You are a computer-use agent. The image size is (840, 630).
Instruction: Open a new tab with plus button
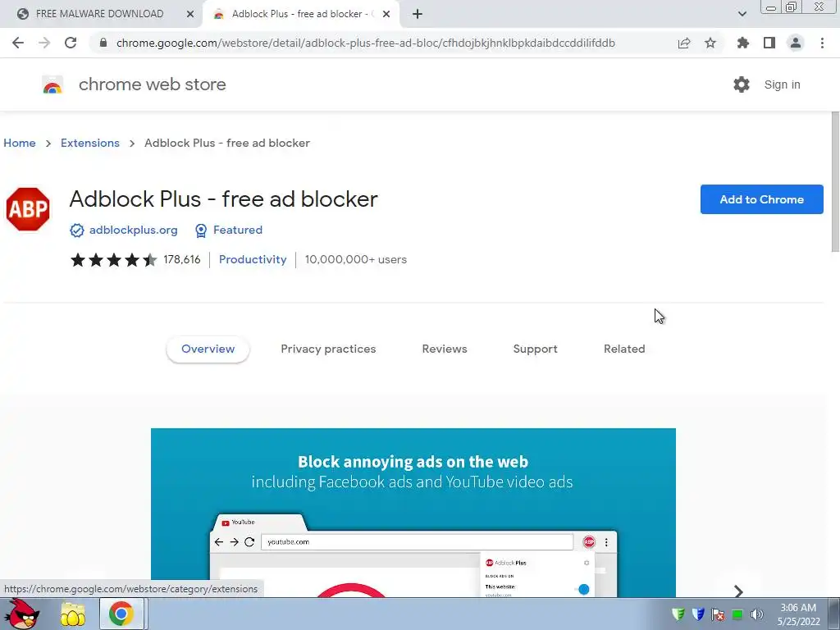coord(418,14)
